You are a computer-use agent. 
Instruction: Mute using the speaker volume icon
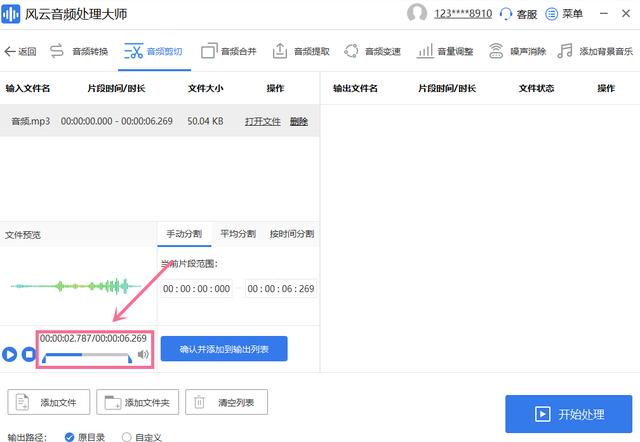143,354
